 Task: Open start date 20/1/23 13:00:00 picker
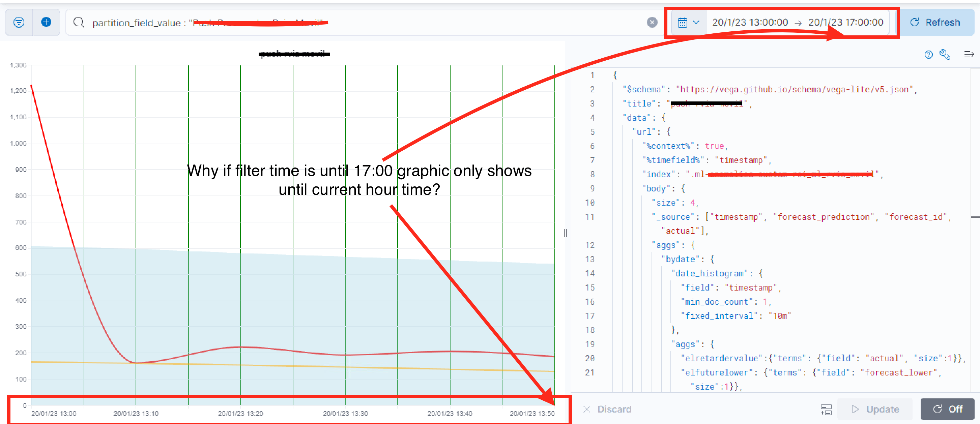click(750, 23)
